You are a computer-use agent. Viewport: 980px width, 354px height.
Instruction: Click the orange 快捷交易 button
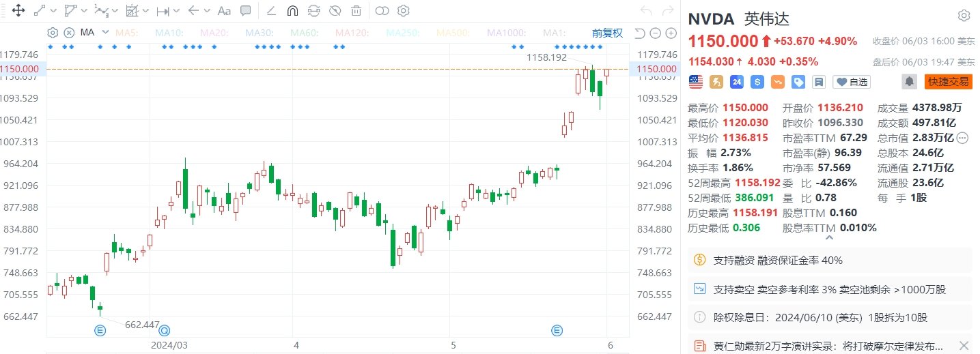point(949,82)
